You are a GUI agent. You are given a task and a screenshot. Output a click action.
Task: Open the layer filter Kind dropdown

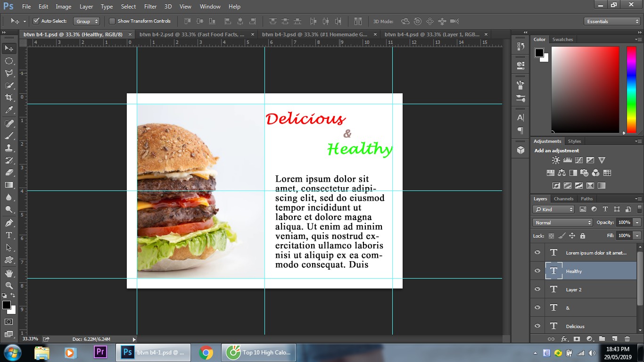553,209
